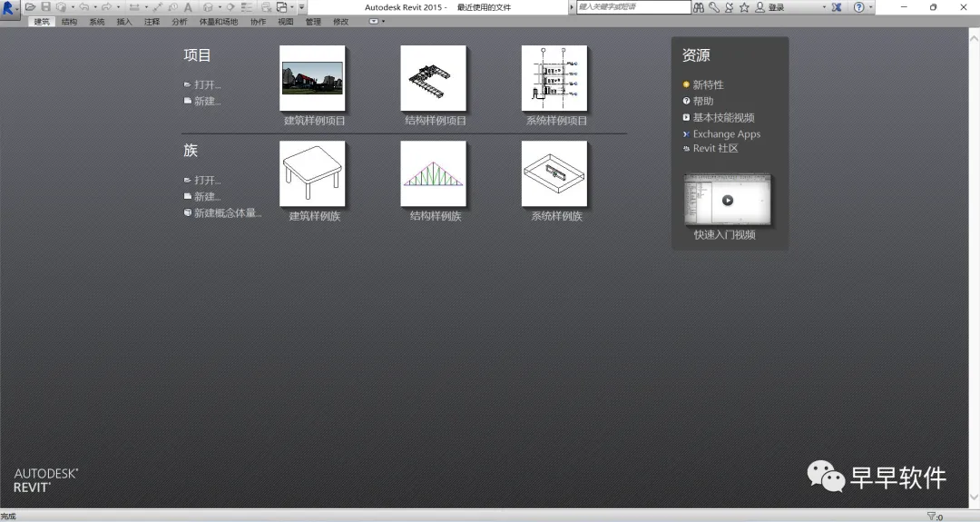Open the Revit application menu button
The image size is (980, 522).
[8, 9]
